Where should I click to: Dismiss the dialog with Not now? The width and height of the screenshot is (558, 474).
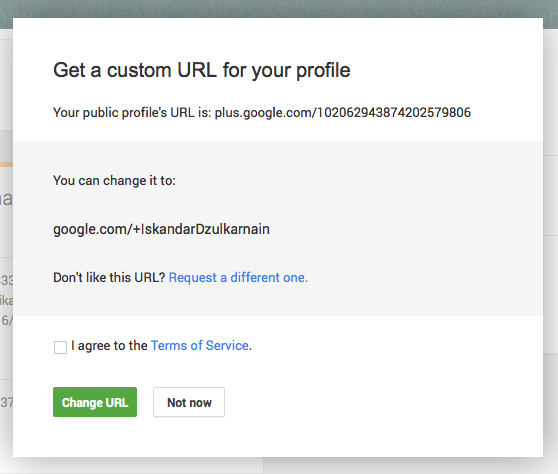point(189,402)
